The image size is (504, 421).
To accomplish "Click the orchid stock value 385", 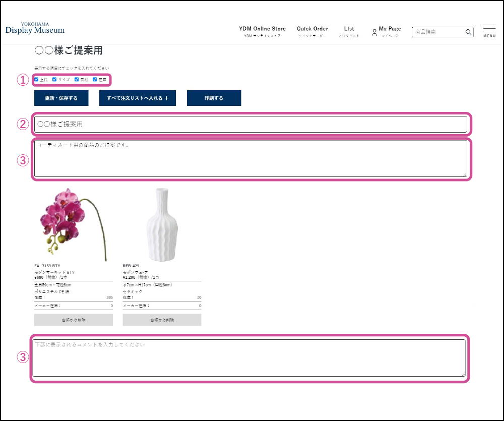I will (109, 297).
